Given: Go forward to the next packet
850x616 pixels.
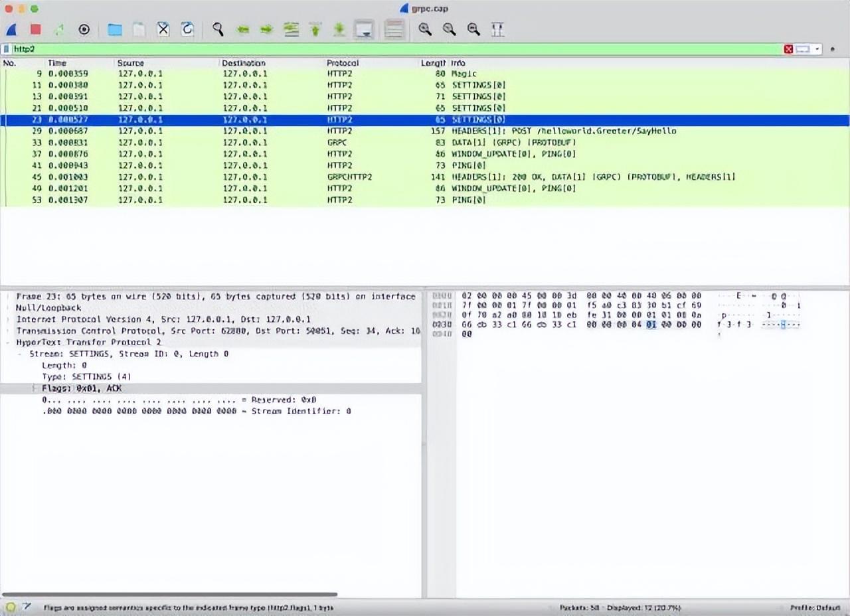Looking at the screenshot, I should click(266, 29).
